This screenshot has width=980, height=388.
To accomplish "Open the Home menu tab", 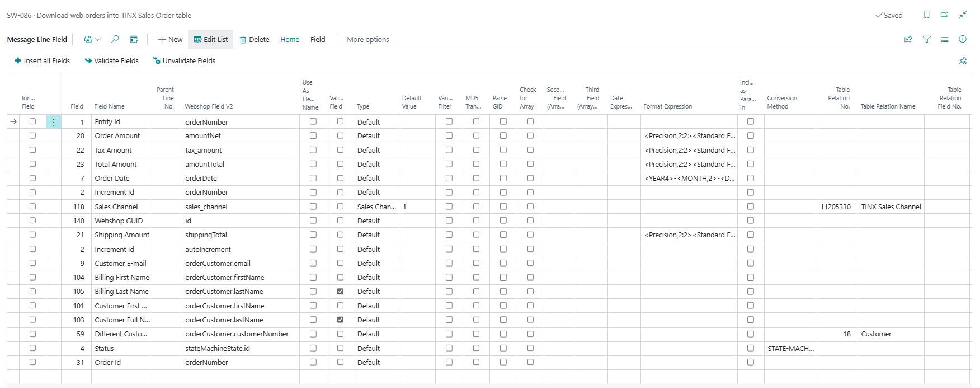I will (290, 39).
